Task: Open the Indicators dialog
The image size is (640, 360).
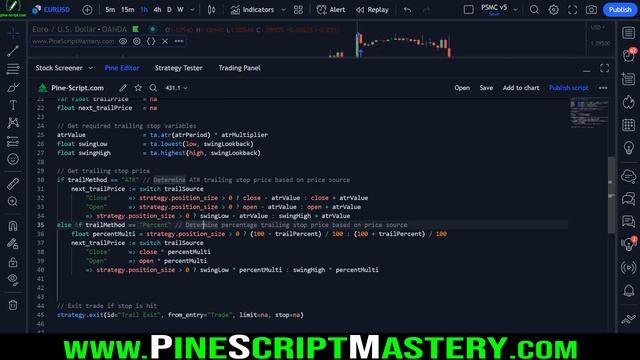Action: 252,10
